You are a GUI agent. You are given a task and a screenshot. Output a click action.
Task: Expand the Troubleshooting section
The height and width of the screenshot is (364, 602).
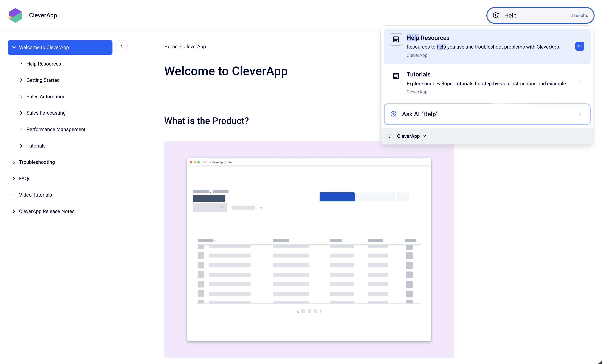click(x=14, y=162)
